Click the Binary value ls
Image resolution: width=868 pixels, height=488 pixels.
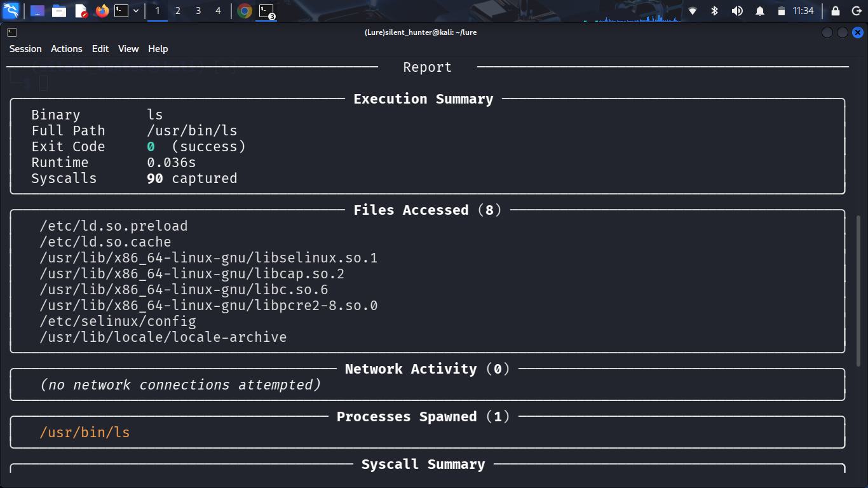pyautogui.click(x=155, y=115)
